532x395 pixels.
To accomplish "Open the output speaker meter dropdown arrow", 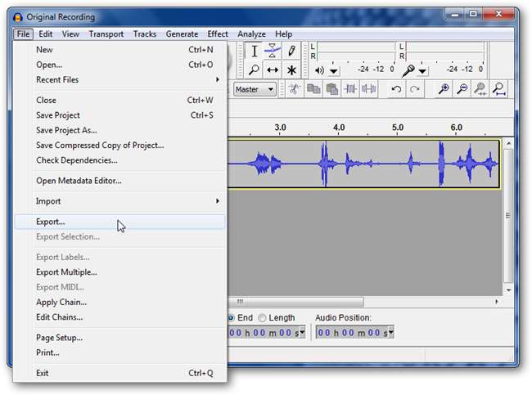I will coord(334,71).
